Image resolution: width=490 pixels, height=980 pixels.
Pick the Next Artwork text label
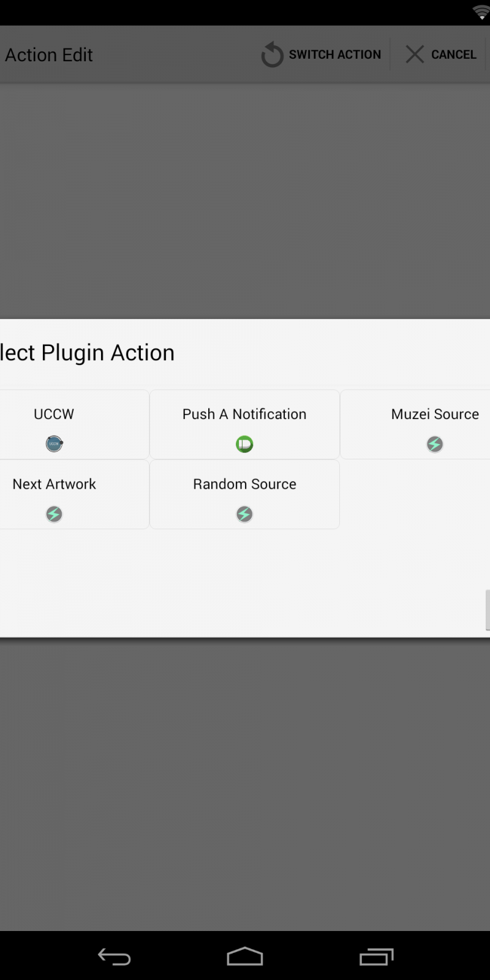54,484
